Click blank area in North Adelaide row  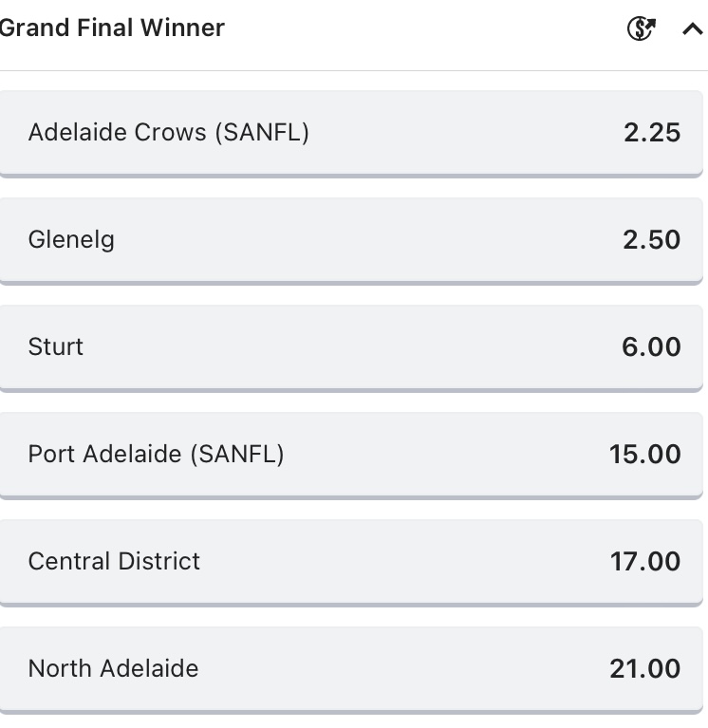tap(399, 669)
